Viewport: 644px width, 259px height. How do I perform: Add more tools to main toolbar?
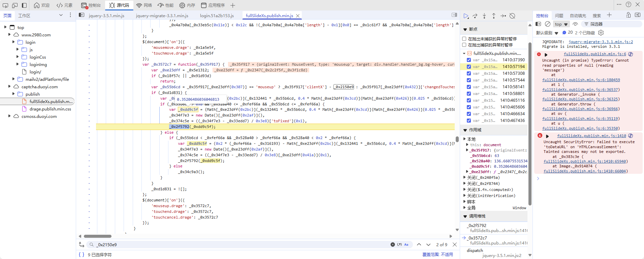click(x=233, y=5)
